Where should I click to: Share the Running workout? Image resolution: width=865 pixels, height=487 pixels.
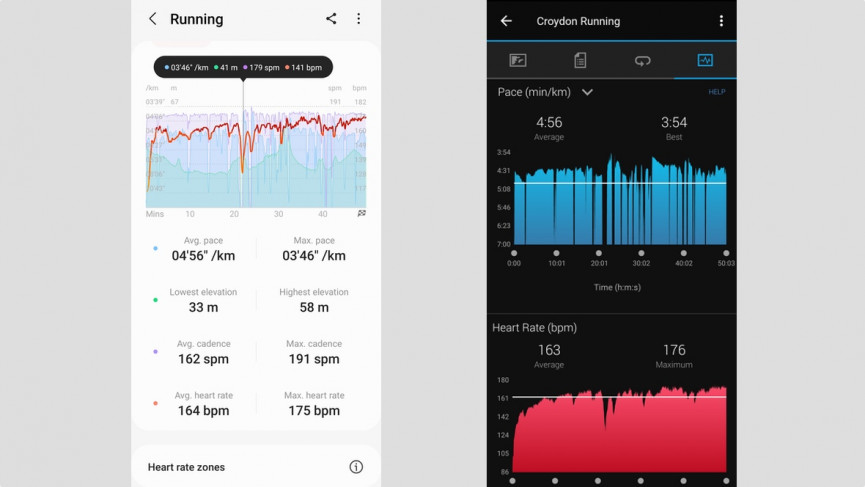pyautogui.click(x=331, y=19)
